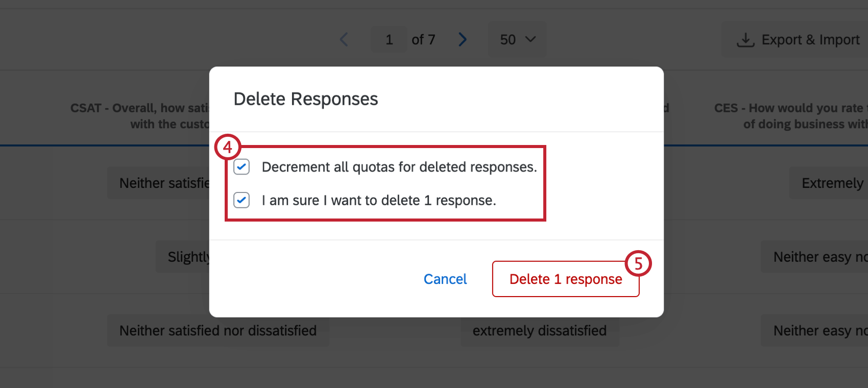Uncheck I am sure I want to delete 1 response
Viewport: 868px width, 388px height.
click(241, 200)
